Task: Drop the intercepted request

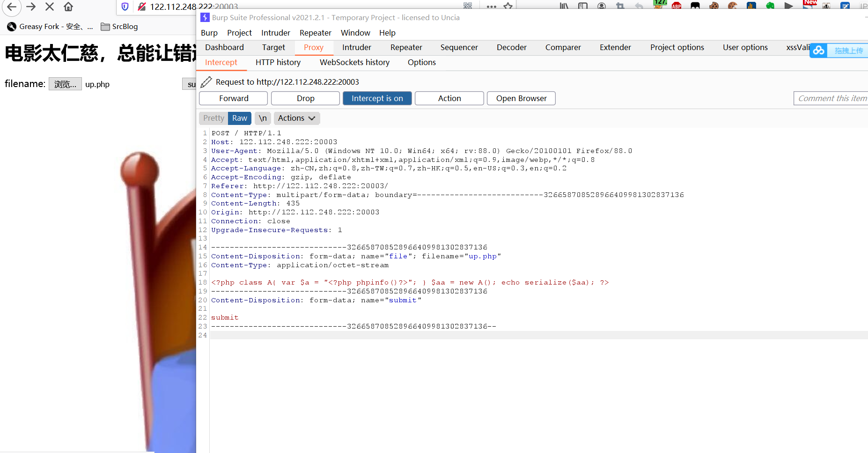Action: [305, 98]
